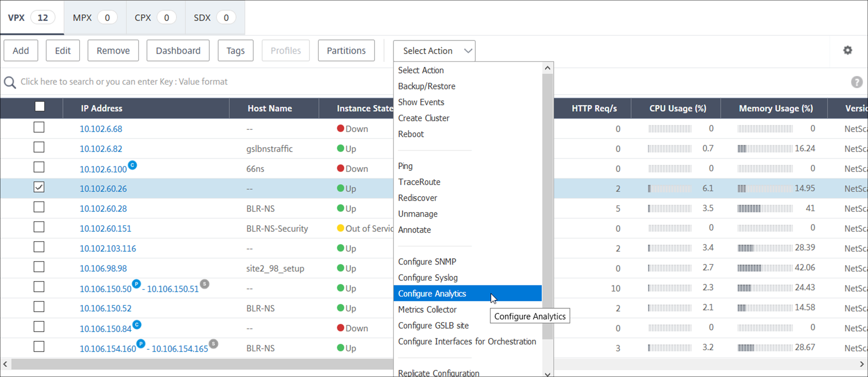The image size is (868, 377).
Task: Uncheck the box for 10.102.60.26
Action: pyautogui.click(x=39, y=187)
